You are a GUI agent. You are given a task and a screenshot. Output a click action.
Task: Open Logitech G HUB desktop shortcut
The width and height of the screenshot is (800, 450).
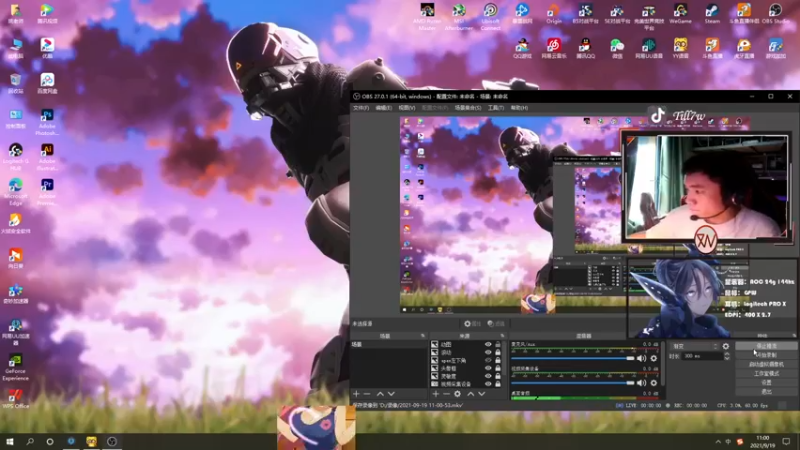(x=15, y=157)
